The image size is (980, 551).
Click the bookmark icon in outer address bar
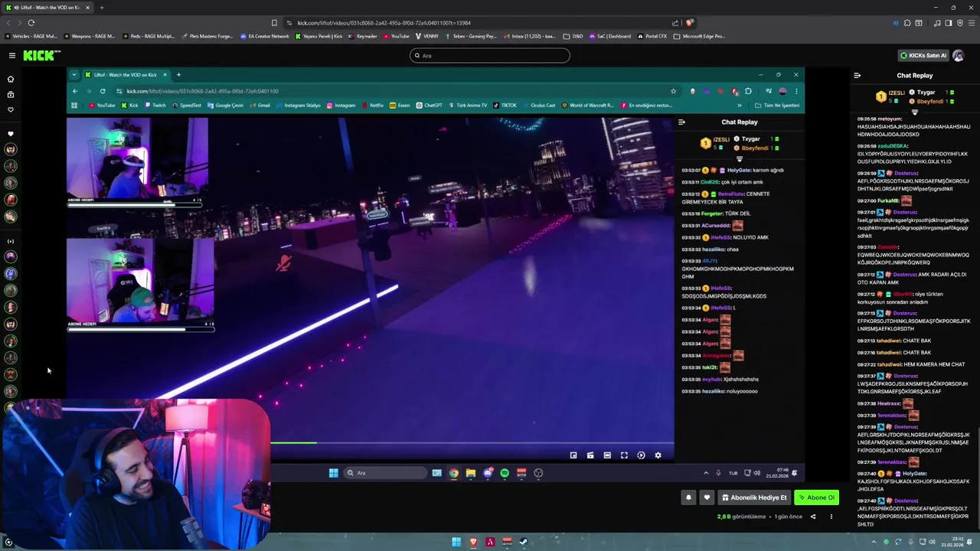(274, 23)
